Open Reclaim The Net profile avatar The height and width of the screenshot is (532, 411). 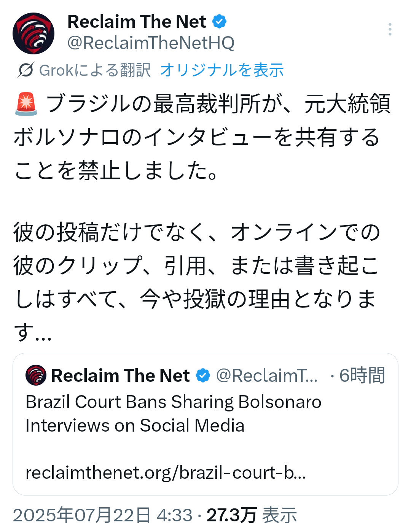[33, 33]
